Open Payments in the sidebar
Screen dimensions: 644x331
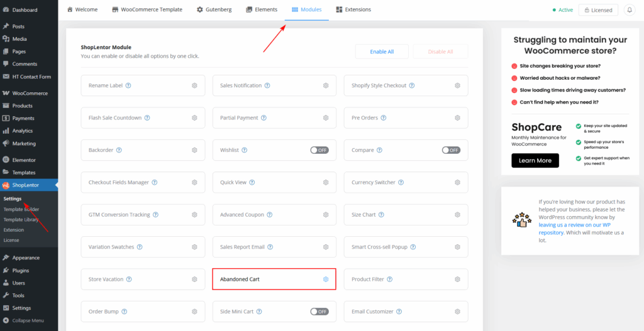coord(29,118)
